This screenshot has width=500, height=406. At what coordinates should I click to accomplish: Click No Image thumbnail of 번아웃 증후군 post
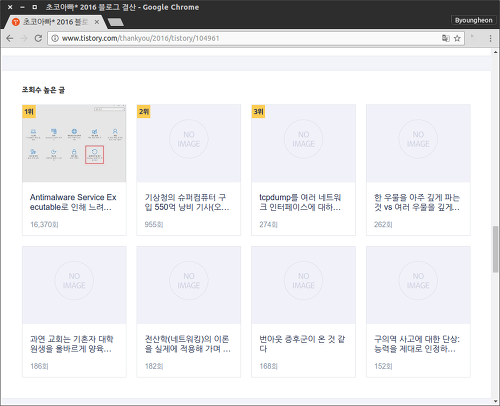click(x=303, y=285)
